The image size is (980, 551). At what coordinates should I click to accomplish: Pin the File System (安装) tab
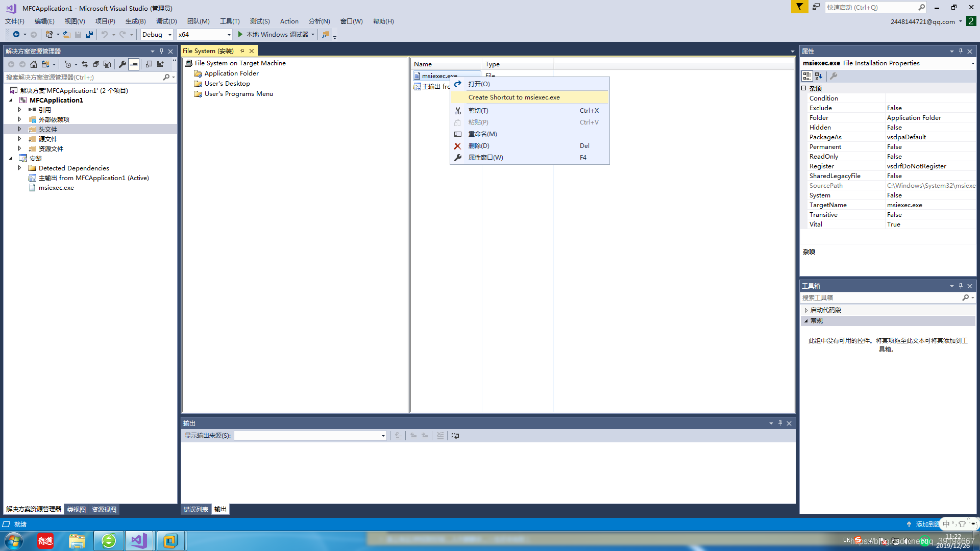[x=242, y=51]
